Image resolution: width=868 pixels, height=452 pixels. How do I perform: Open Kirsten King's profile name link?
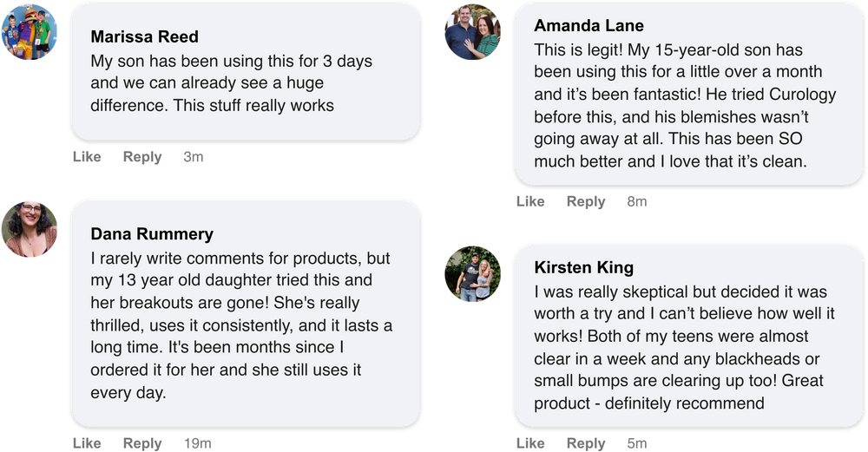tap(583, 267)
